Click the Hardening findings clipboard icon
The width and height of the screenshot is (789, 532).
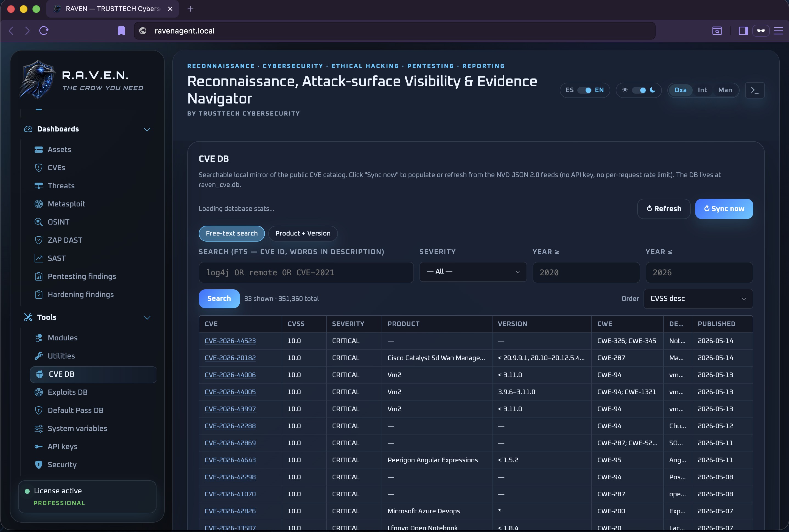[39, 295]
